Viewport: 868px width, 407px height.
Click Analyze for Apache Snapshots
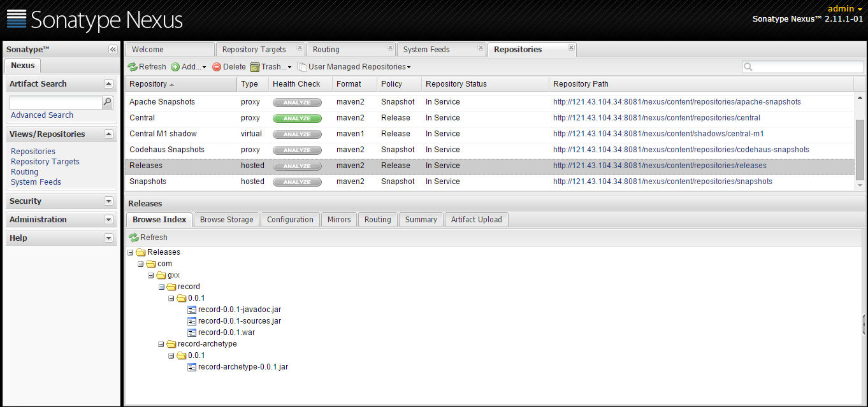[297, 103]
